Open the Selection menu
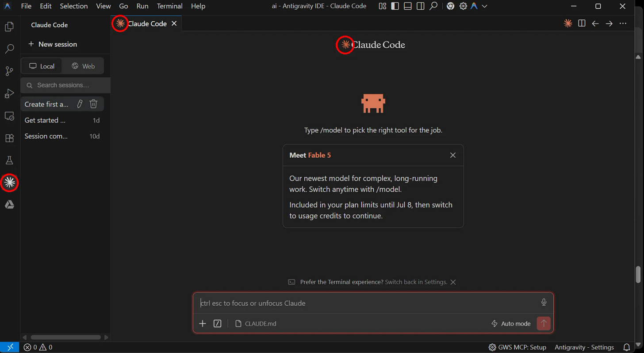Image resolution: width=644 pixels, height=353 pixels. (x=74, y=6)
